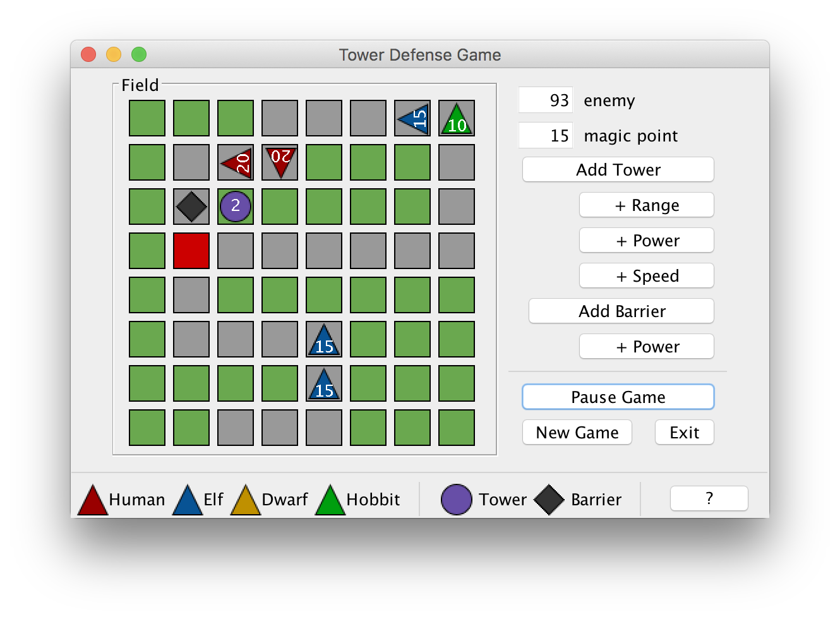Click the 'Hobbit' legend label
The height and width of the screenshot is (619, 840).
[373, 500]
